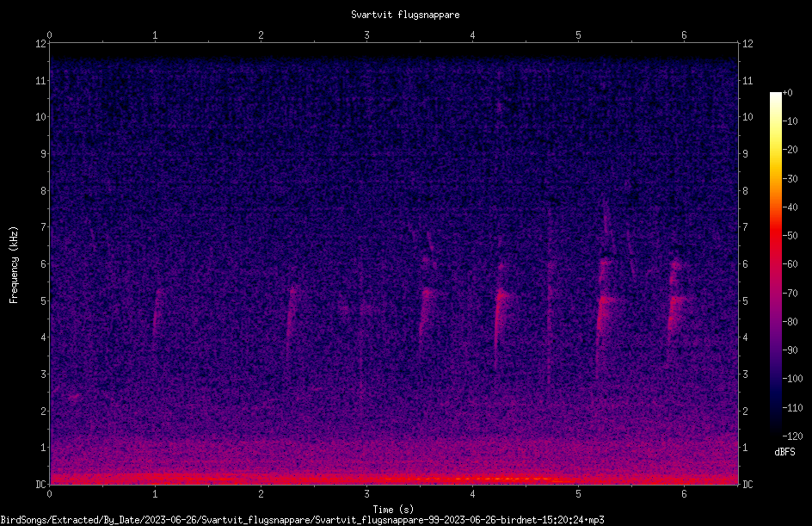
Task: Click the BirdSongs mp3 file path text
Action: point(302,520)
